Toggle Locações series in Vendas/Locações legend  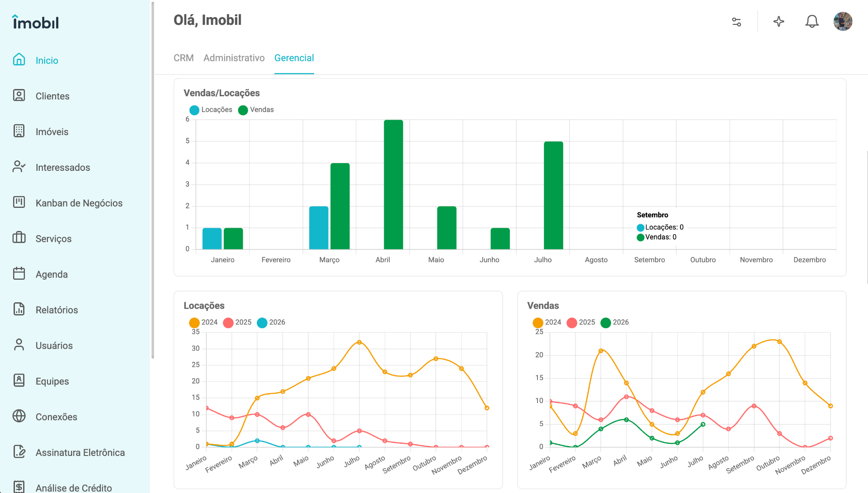click(x=211, y=110)
